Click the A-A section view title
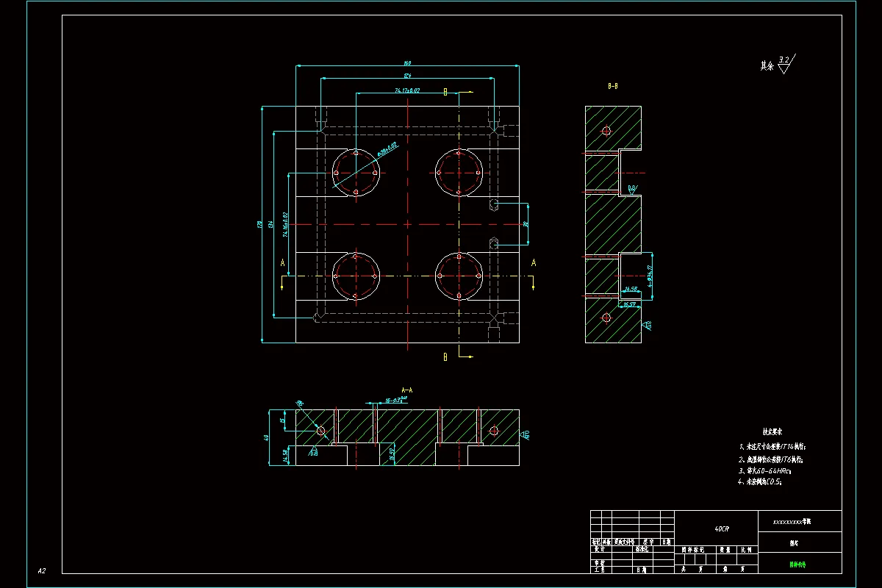Viewport: 882px width, 588px height. [406, 390]
